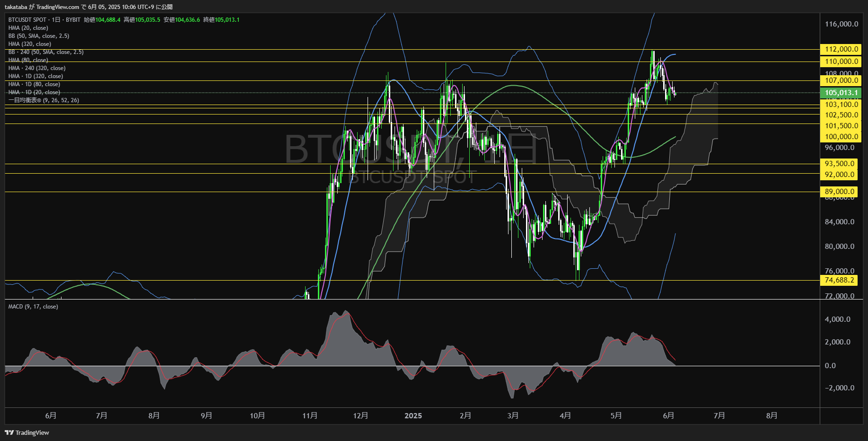
Task: Click the 5月 label on time axis
Action: click(x=616, y=415)
